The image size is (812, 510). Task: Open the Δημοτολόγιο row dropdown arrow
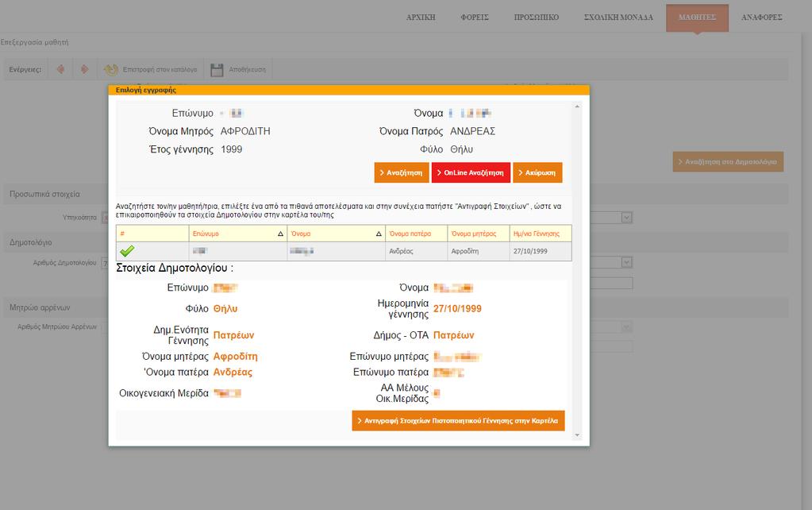coord(626,262)
